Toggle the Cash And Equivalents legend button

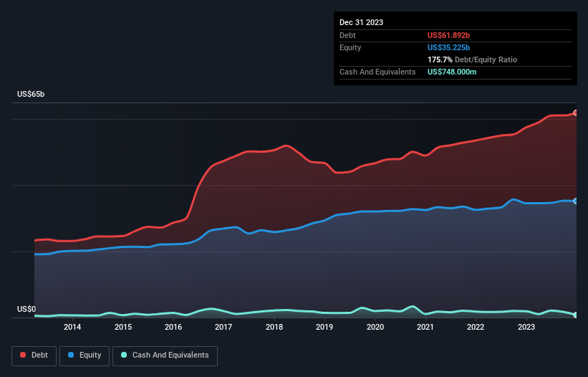coord(165,355)
